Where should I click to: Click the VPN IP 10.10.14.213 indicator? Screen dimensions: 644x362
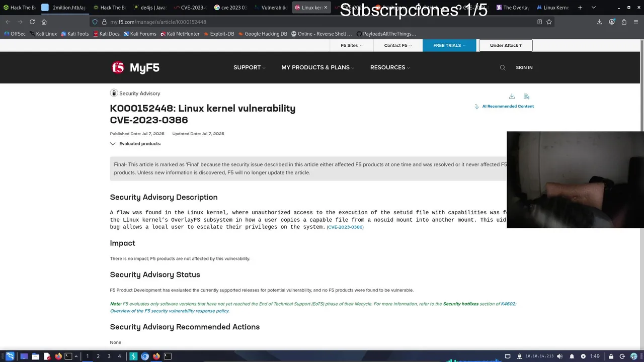coord(539,356)
